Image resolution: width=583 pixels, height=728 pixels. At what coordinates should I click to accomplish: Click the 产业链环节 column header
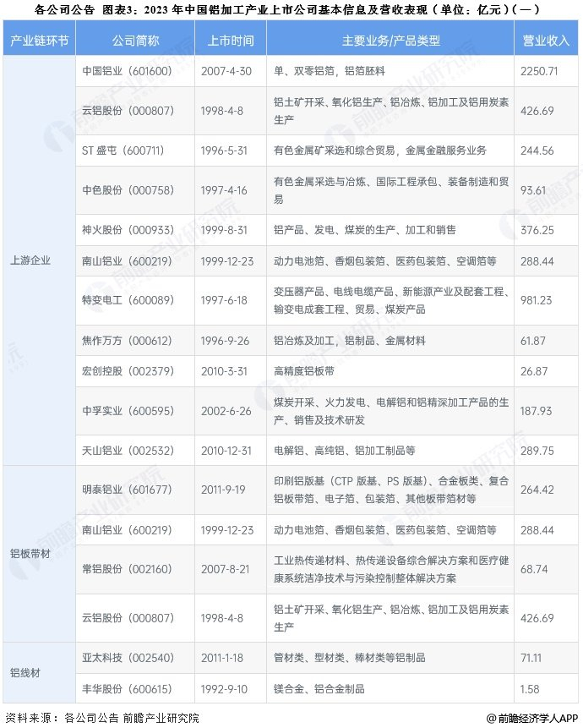[39, 41]
